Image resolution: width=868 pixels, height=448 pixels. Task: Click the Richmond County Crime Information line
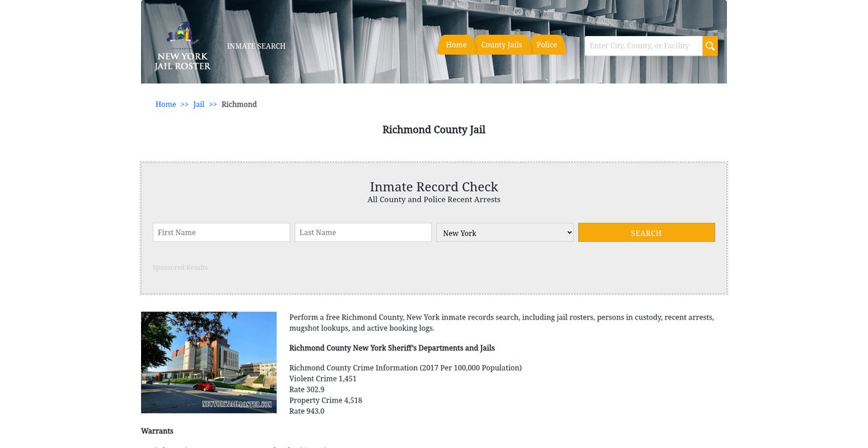coord(405,368)
